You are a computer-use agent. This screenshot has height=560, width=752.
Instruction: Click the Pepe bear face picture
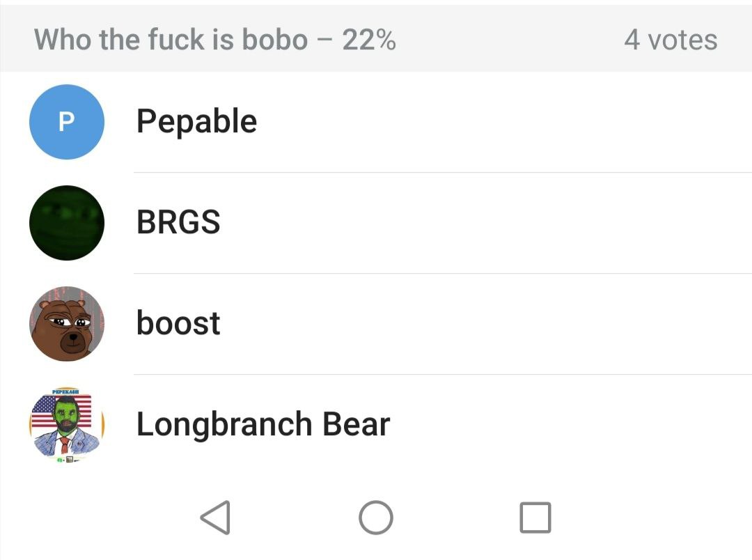pyautogui.click(x=67, y=324)
